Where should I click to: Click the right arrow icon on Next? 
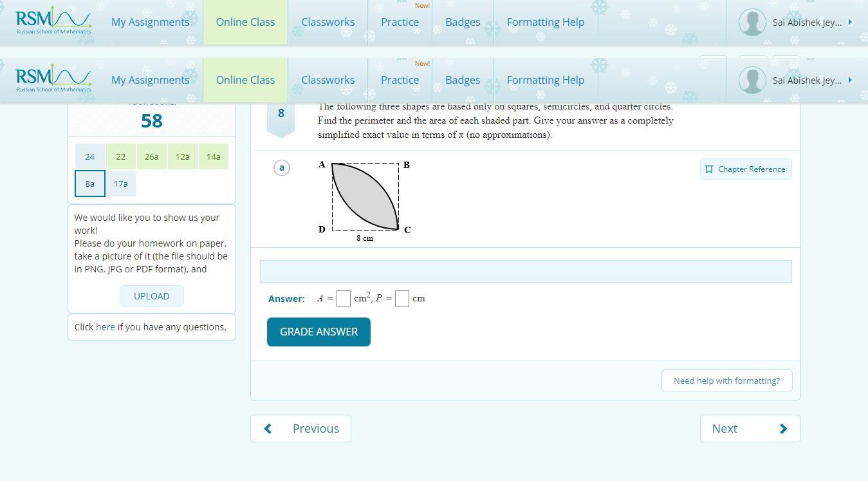[x=783, y=429]
